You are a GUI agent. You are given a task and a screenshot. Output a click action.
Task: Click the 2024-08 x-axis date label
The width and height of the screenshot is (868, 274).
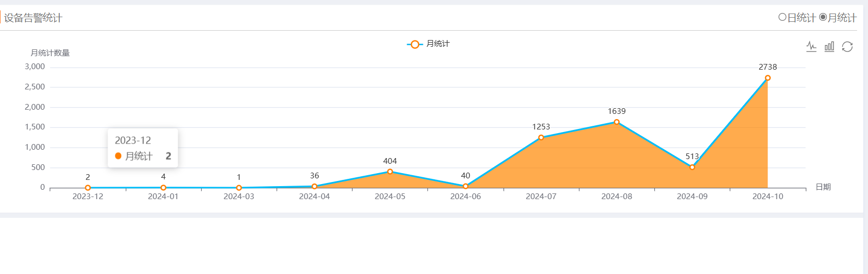tap(617, 197)
